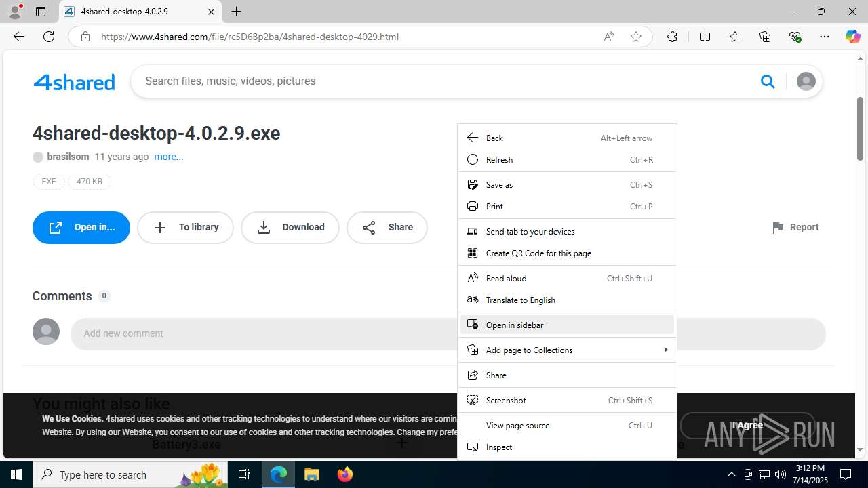Click the browser profile avatar icon
The image size is (868, 488).
point(15,12)
